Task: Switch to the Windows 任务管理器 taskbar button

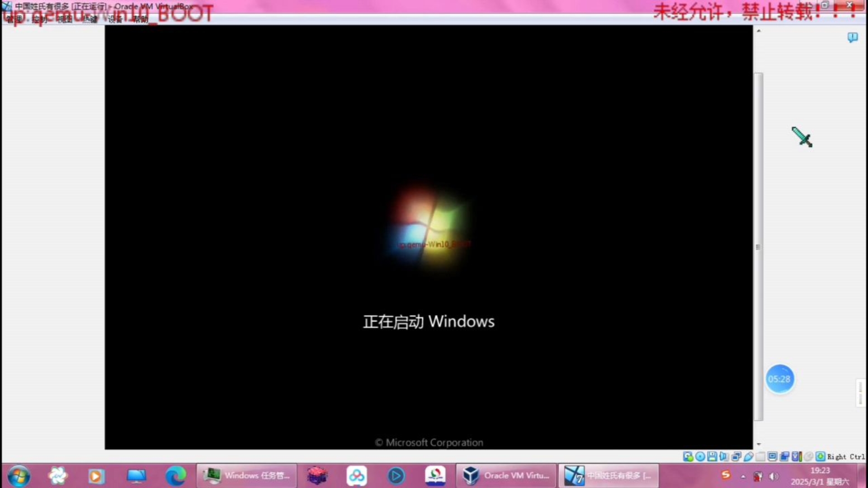Action: click(x=246, y=476)
